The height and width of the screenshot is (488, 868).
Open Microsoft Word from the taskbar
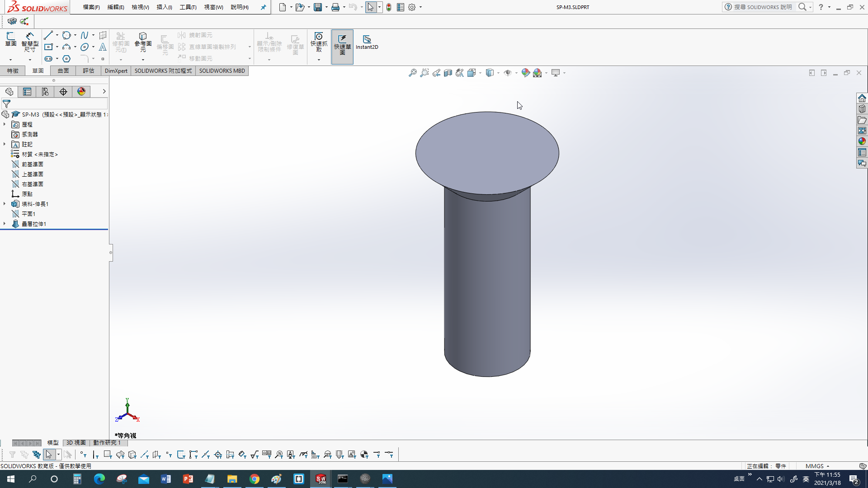166,479
